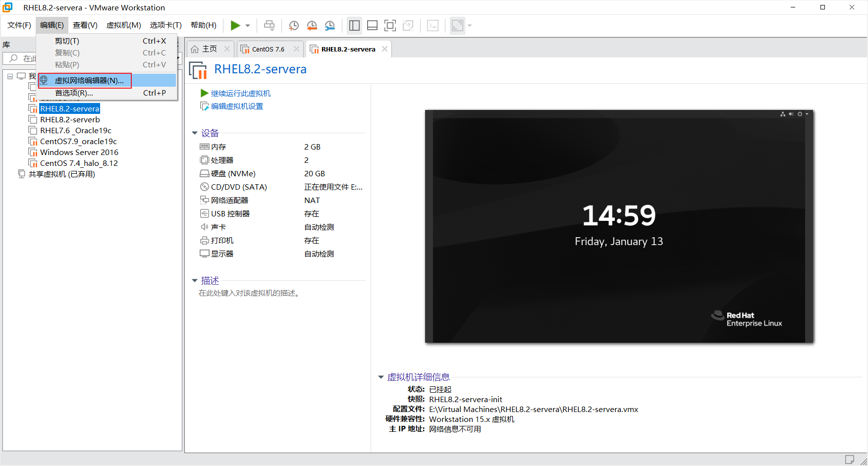Click the CD/DVD (SATA) device row
The height and width of the screenshot is (466, 868).
281,187
